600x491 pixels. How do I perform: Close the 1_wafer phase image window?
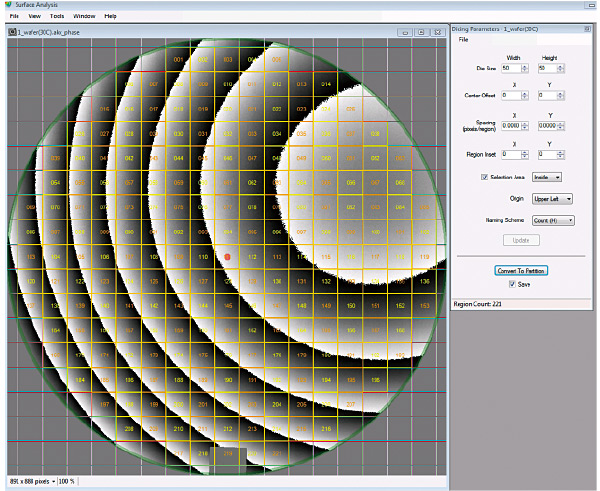click(437, 33)
